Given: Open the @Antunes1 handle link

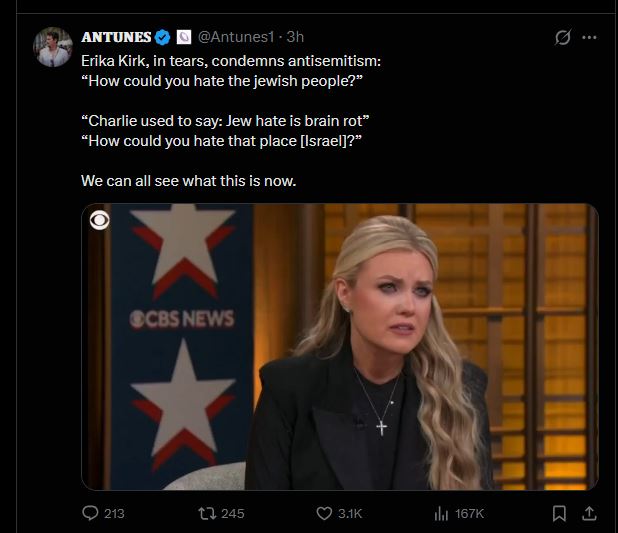Looking at the screenshot, I should pyautogui.click(x=236, y=37).
